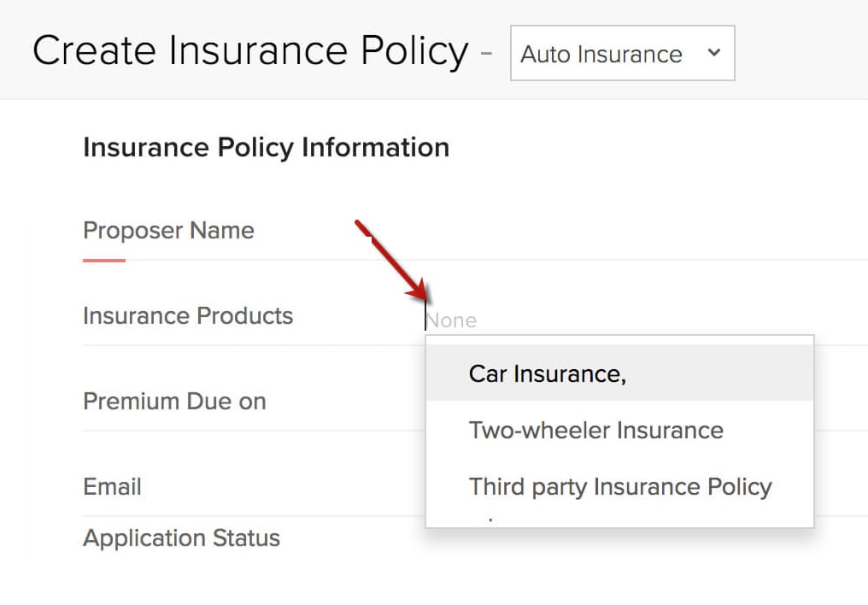The width and height of the screenshot is (868, 605).
Task: Click the Application Status label
Action: (x=181, y=537)
